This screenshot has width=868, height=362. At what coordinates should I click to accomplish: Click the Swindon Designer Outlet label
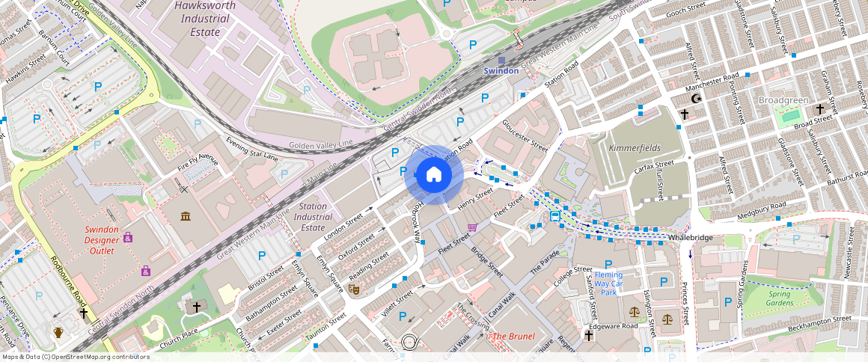coord(102,240)
